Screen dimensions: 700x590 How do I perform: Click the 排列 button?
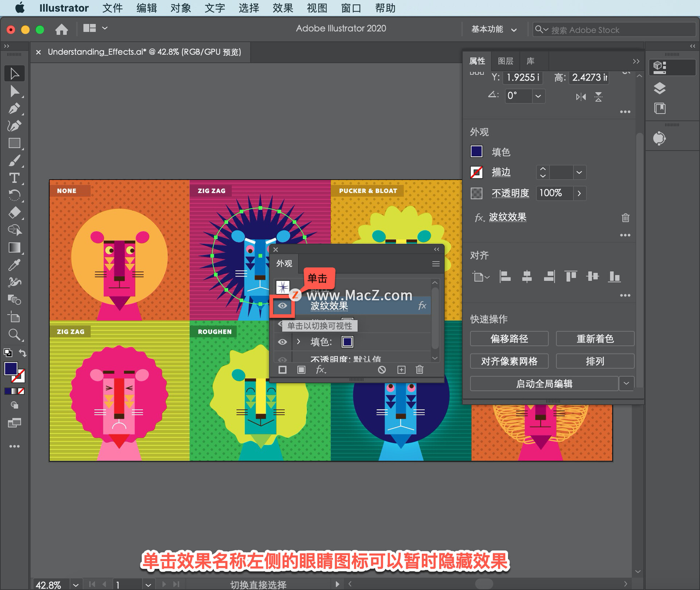(595, 361)
